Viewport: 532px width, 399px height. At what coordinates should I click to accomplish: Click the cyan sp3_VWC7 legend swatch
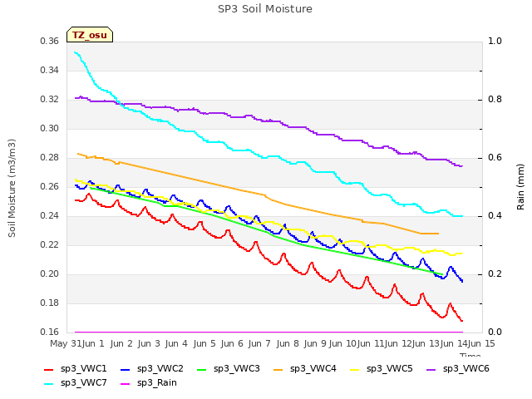[x=49, y=384]
